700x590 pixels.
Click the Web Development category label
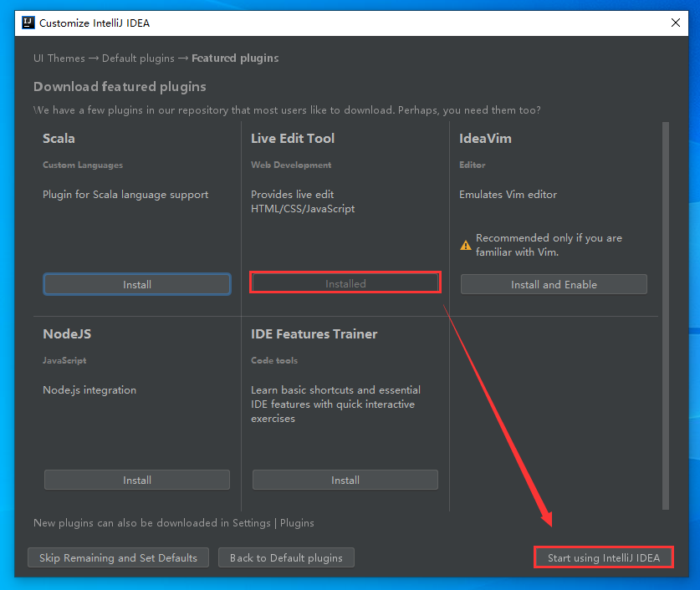tap(291, 165)
